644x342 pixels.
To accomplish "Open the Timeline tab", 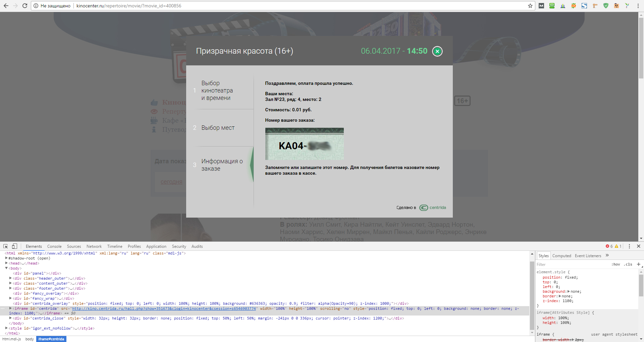I will [115, 246].
